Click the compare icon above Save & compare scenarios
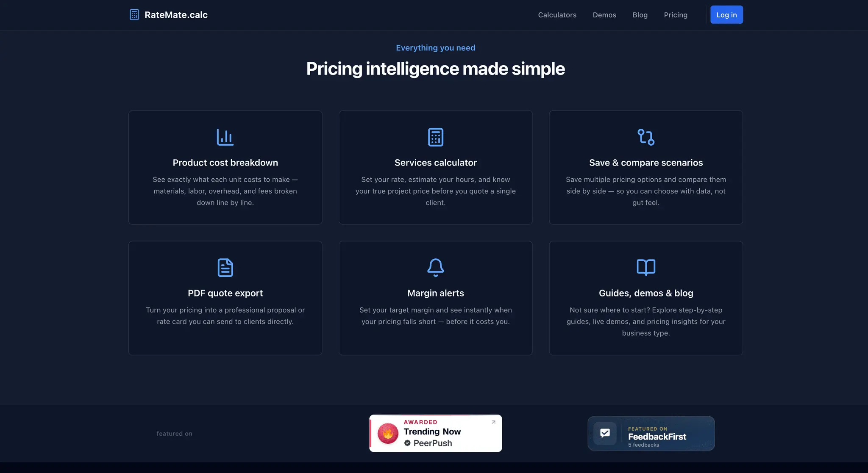The width and height of the screenshot is (868, 473). pos(646,137)
